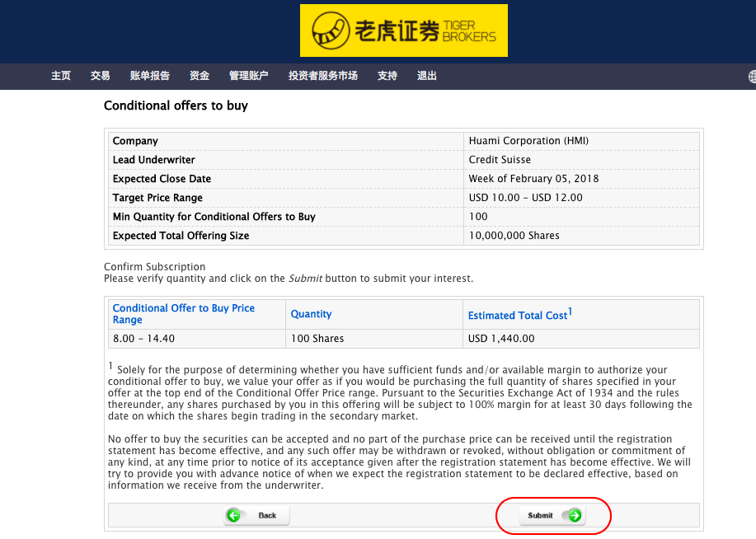Open the 账单报告 menu
756x539 pixels.
click(149, 76)
